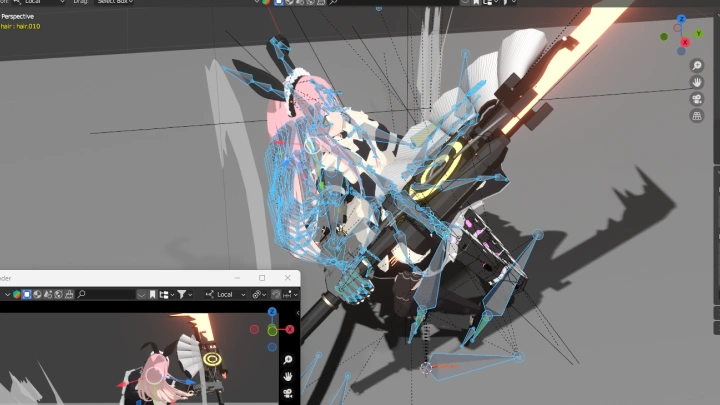Click the blue Z axis on main viewport gizmo
This screenshot has width=720, height=405.
(x=681, y=19)
